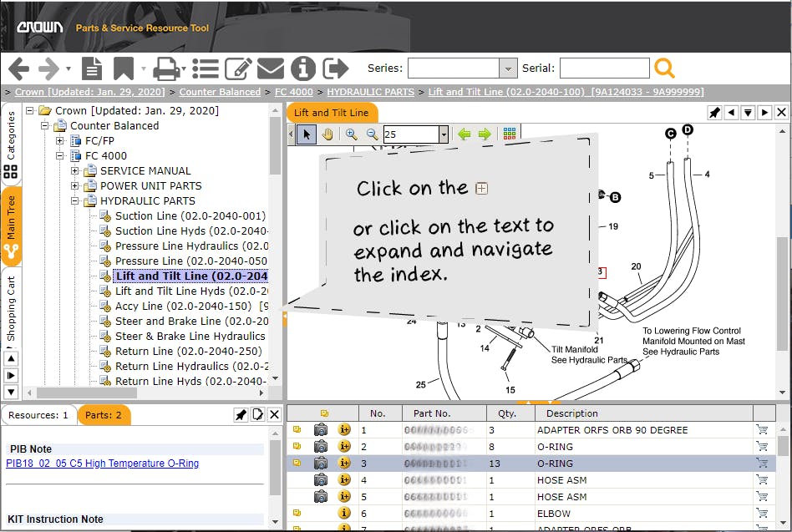This screenshot has width=792, height=532.
Task: Click the camera icon for HOSE ASM row 4
Action: pyautogui.click(x=321, y=480)
